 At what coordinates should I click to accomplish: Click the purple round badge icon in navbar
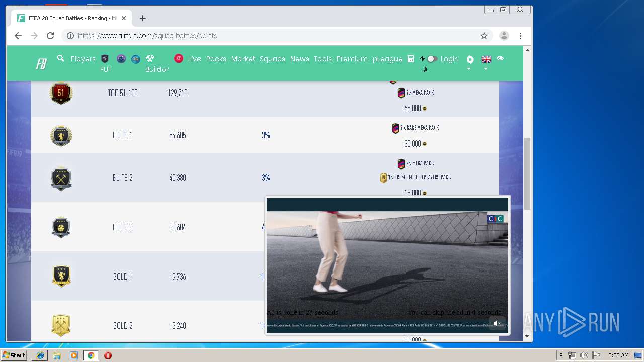click(x=121, y=59)
